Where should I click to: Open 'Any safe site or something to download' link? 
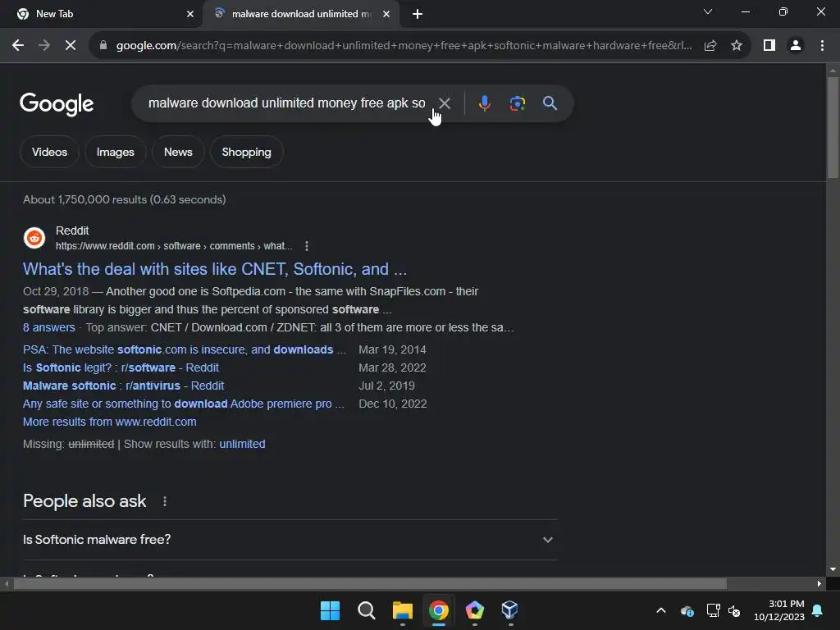[x=183, y=404]
